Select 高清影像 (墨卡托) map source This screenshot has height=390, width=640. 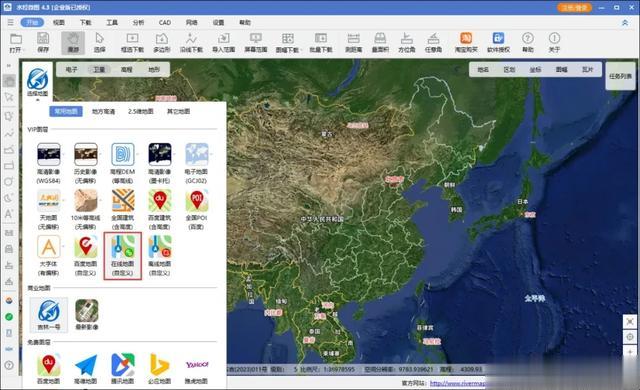160,163
